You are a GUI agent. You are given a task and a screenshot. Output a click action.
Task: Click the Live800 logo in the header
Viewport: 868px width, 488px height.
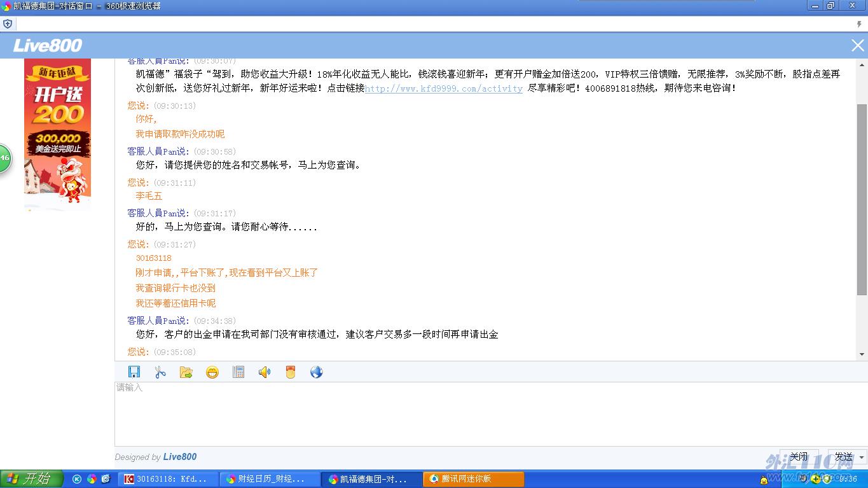48,45
